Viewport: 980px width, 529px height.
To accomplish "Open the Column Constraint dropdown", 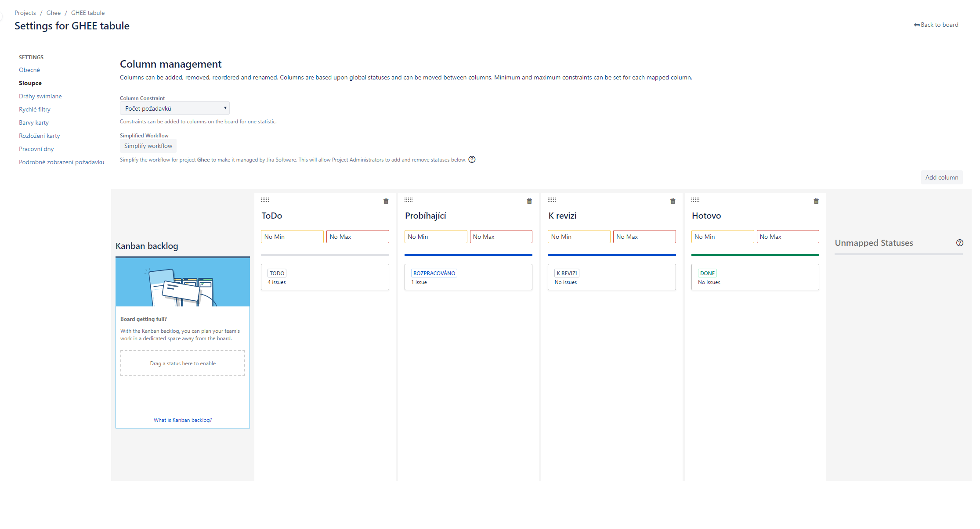I will point(175,108).
